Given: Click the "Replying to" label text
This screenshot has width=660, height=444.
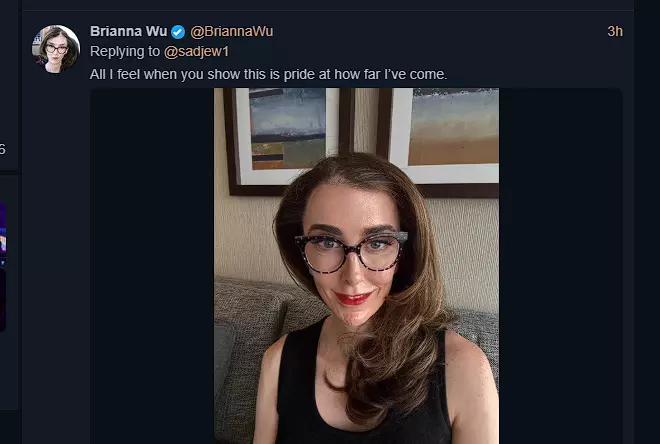Looking at the screenshot, I should tap(125, 51).
